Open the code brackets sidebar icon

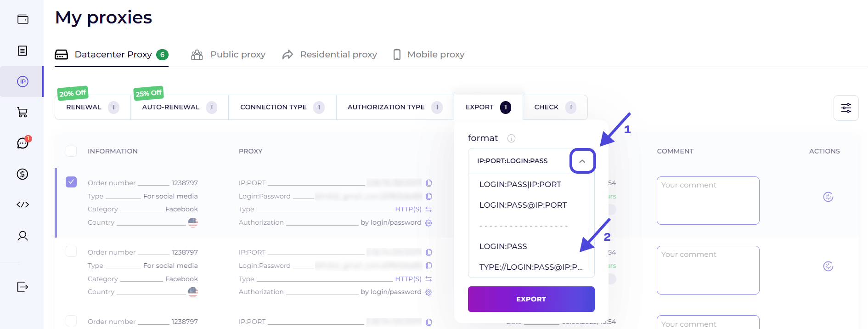pyautogui.click(x=23, y=204)
